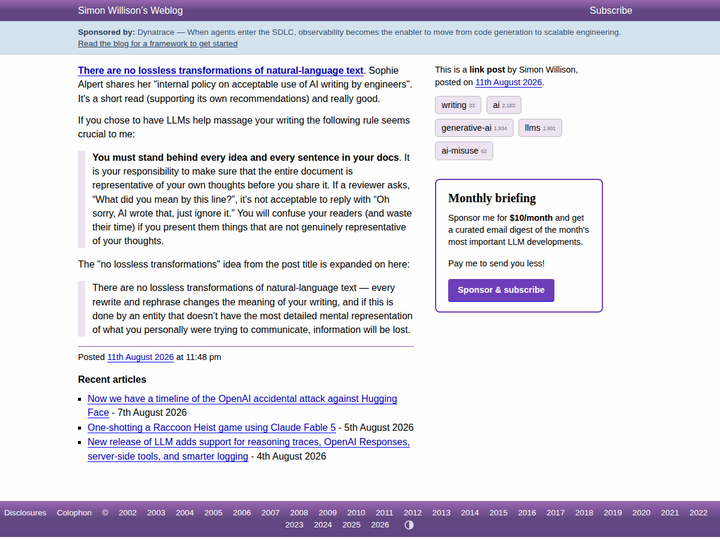Open Raccoon Heist game using Claude article
Viewport: 720px width, 540px height.
(x=212, y=428)
